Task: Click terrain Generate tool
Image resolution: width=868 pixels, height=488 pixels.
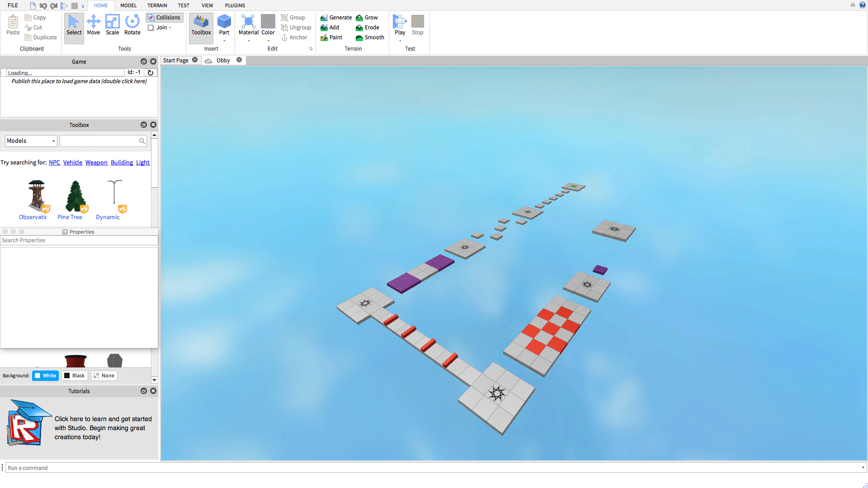Action: (336, 18)
